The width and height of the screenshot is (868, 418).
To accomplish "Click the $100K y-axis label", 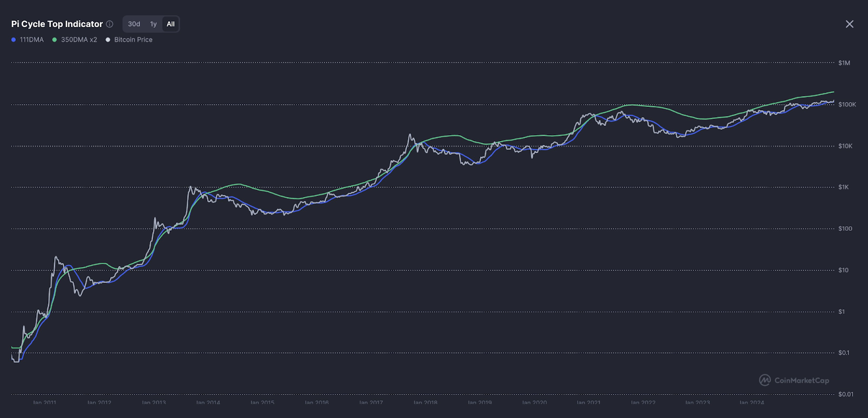I will click(847, 104).
